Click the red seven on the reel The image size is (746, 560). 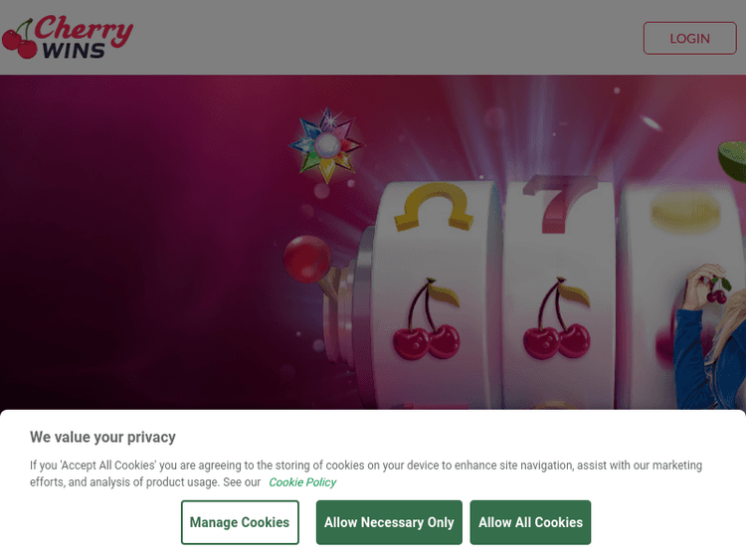[560, 204]
